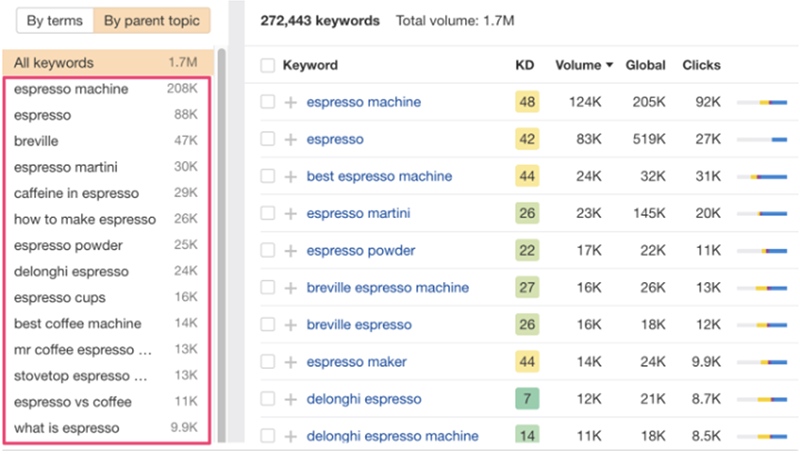Image resolution: width=800 pixels, height=454 pixels.
Task: Add espresso powder using its plus icon
Action: [290, 251]
